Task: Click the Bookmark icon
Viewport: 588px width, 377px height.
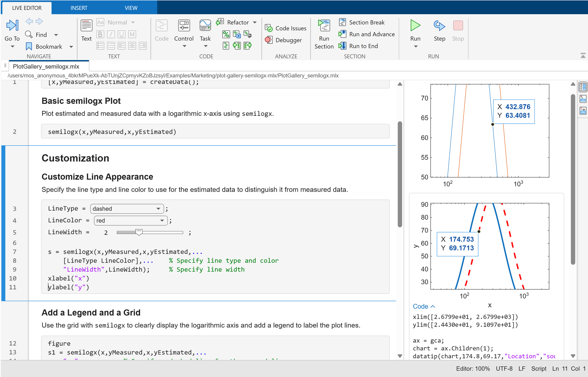Action: click(29, 46)
